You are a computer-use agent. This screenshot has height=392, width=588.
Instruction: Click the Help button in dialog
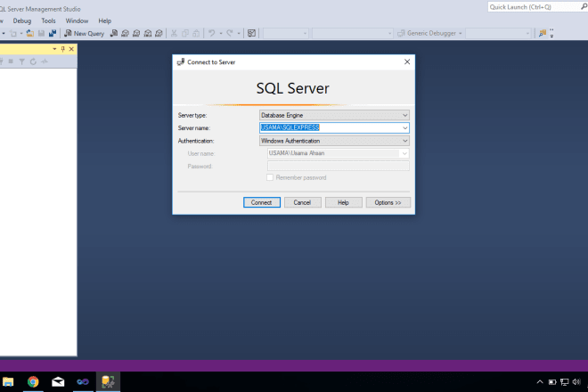[x=343, y=202]
